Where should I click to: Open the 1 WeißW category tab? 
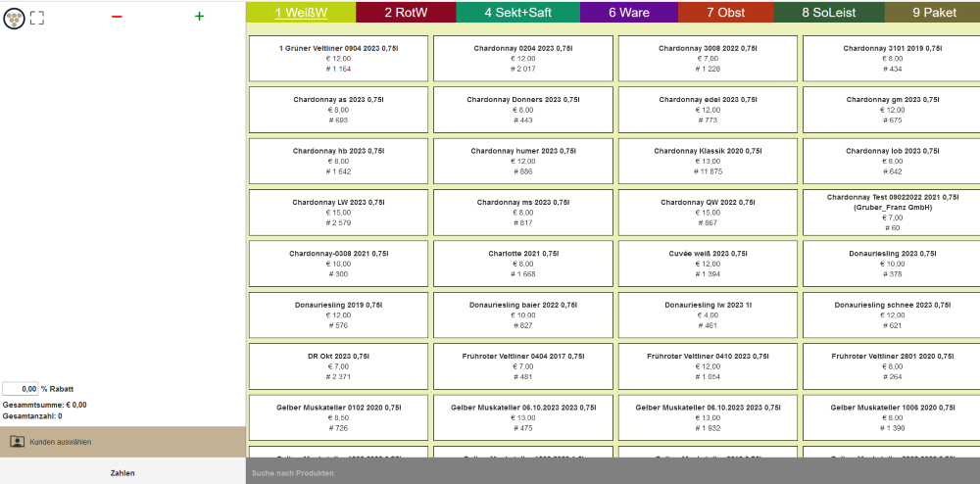pyautogui.click(x=300, y=13)
